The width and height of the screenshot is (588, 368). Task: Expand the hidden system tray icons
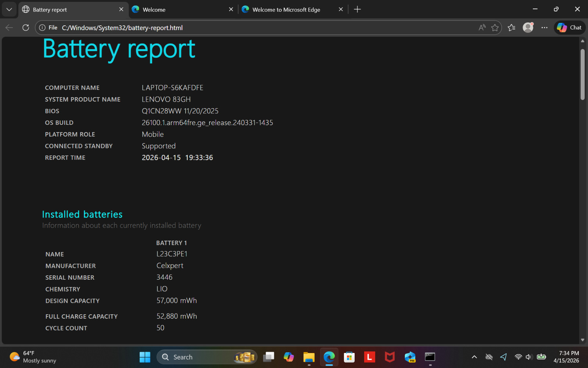[474, 357]
